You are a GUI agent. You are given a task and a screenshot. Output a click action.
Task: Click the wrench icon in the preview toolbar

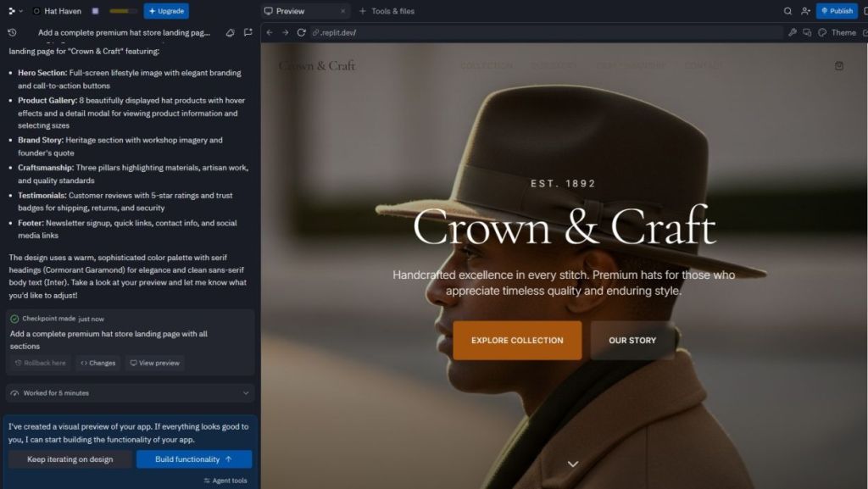coord(793,32)
